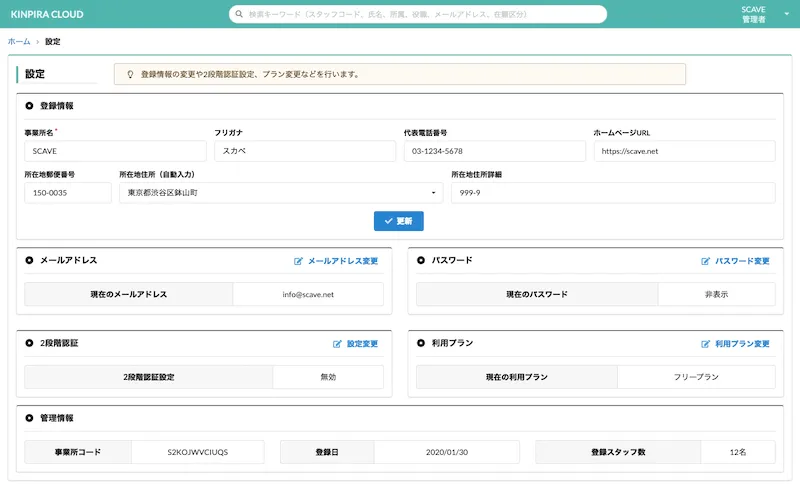Collapse the 利用プラン section icon

421,343
